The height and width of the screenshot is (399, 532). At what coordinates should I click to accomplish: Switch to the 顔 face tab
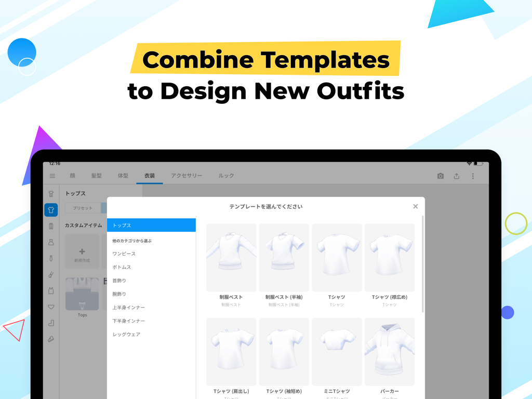coord(72,176)
